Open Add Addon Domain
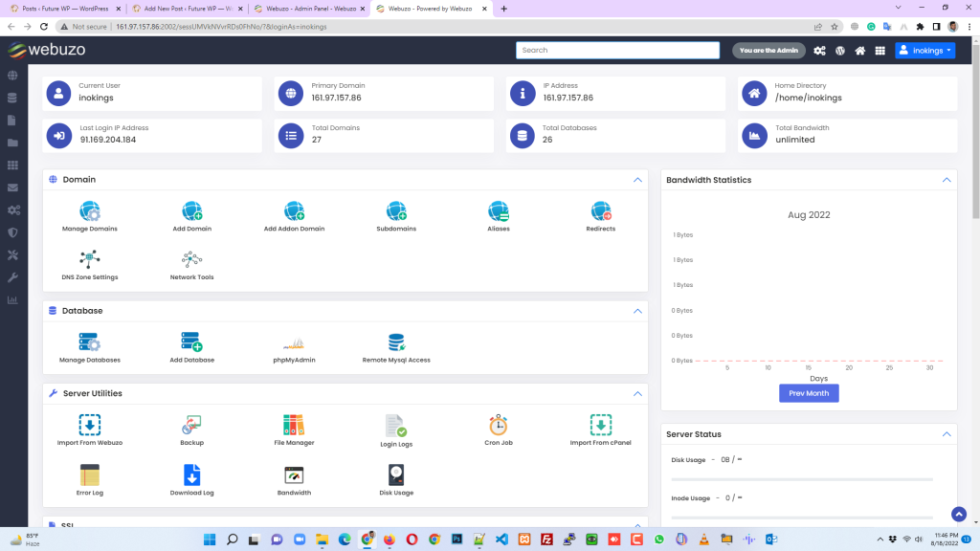Image resolution: width=980 pixels, height=551 pixels. [294, 217]
